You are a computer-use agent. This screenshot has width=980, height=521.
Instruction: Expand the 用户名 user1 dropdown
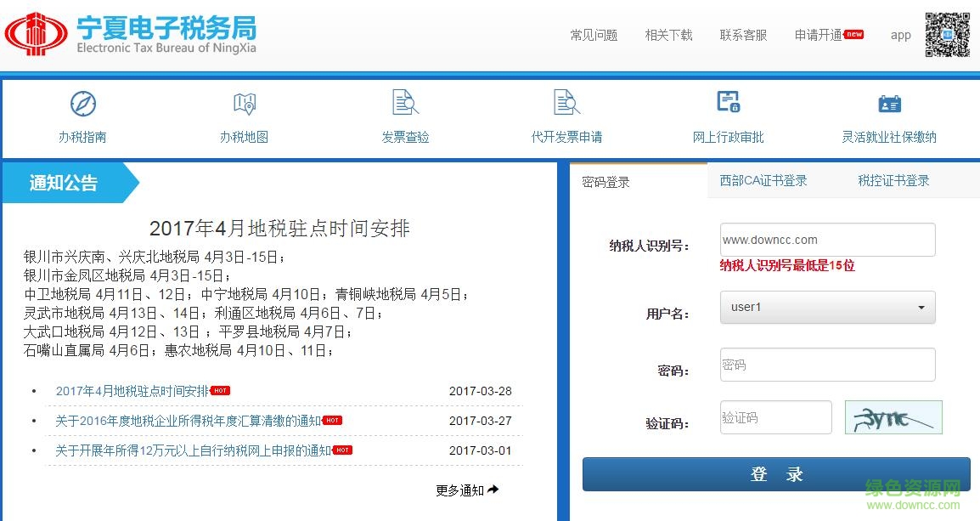click(x=827, y=308)
